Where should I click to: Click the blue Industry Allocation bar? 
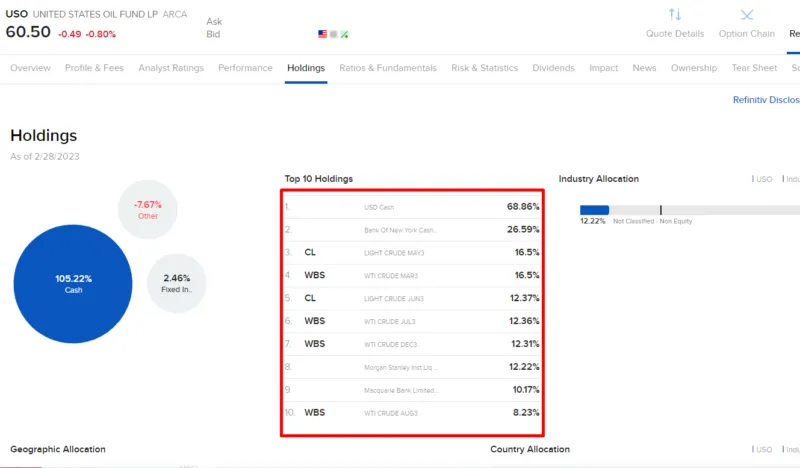point(594,210)
